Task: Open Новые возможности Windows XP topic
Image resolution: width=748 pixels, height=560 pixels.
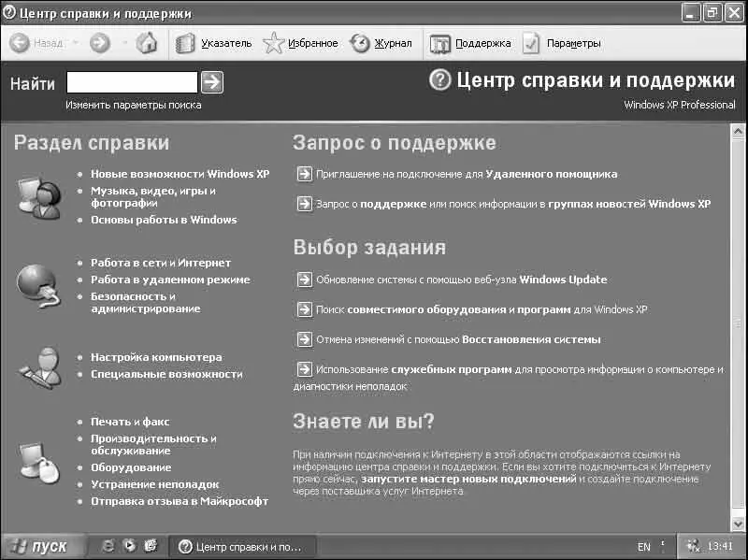Action: pyautogui.click(x=180, y=174)
